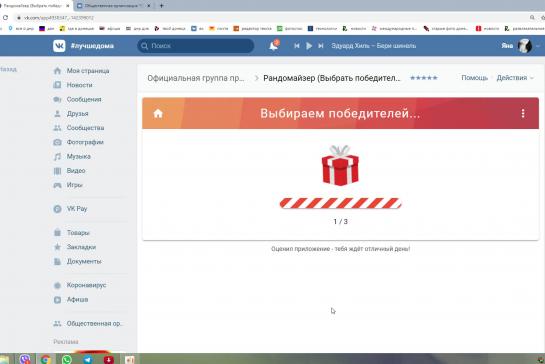Click the Сообщения chat bubble icon
545x364 pixels.
pos(57,99)
